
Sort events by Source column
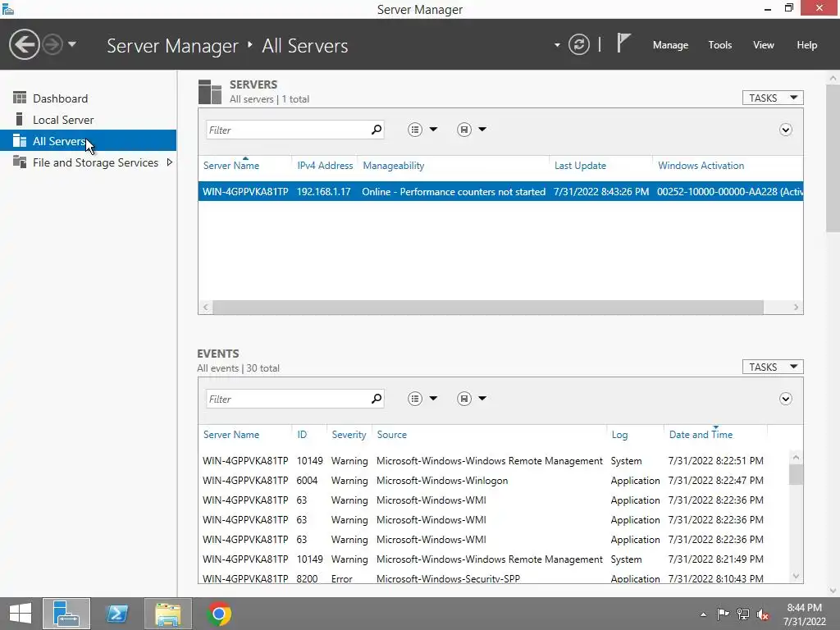[x=391, y=435]
